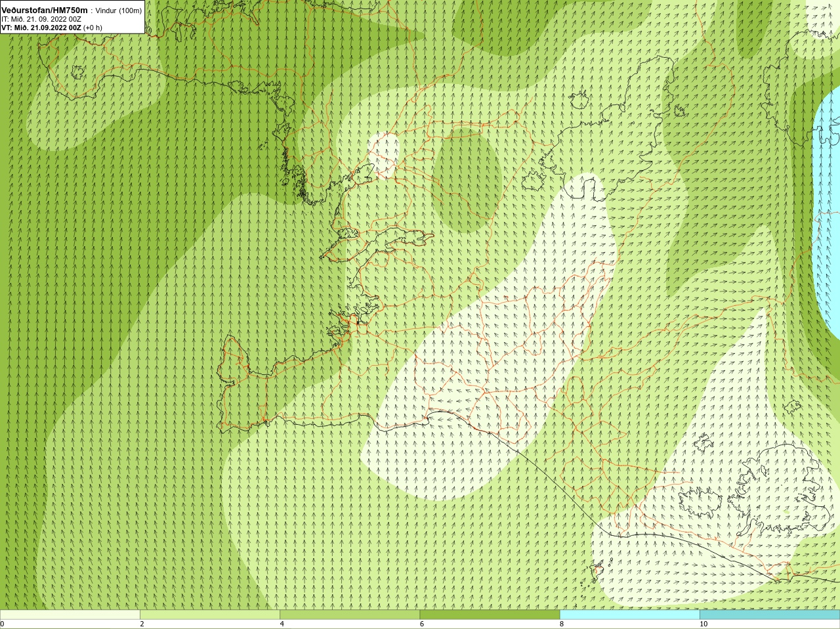Click the legend label '2'
Screen dimensions: 840x629
click(142, 624)
